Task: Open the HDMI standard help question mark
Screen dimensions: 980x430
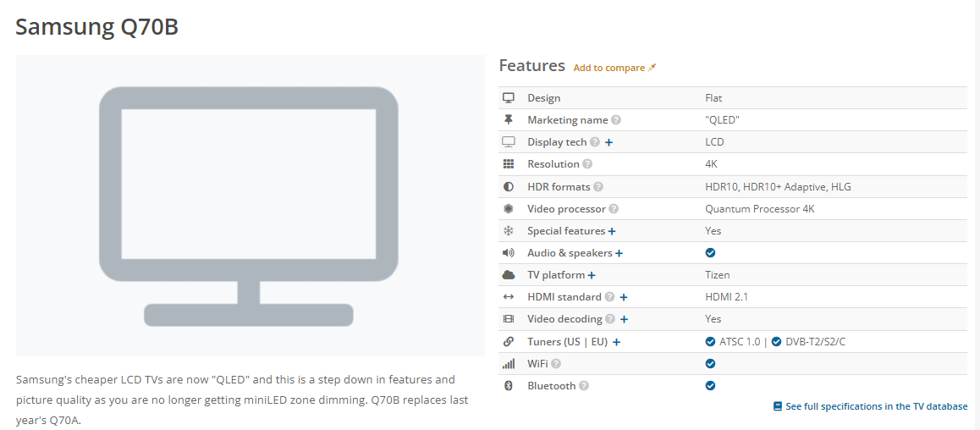Action: coord(610,297)
